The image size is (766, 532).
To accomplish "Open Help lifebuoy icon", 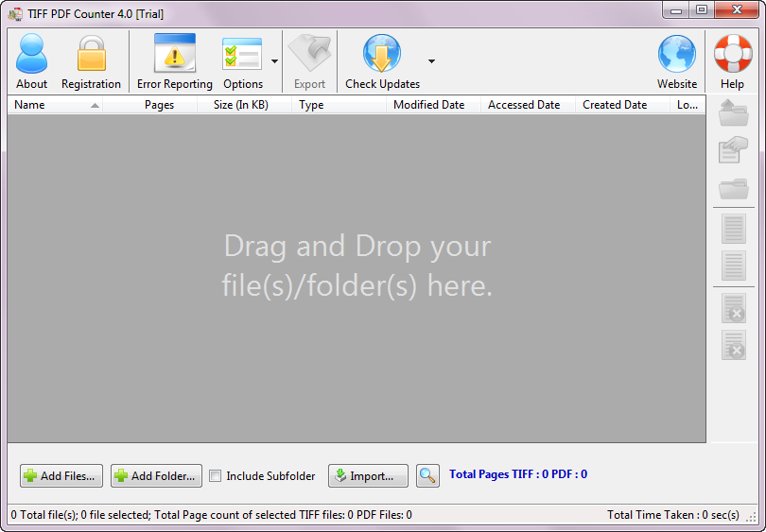I will pyautogui.click(x=733, y=54).
